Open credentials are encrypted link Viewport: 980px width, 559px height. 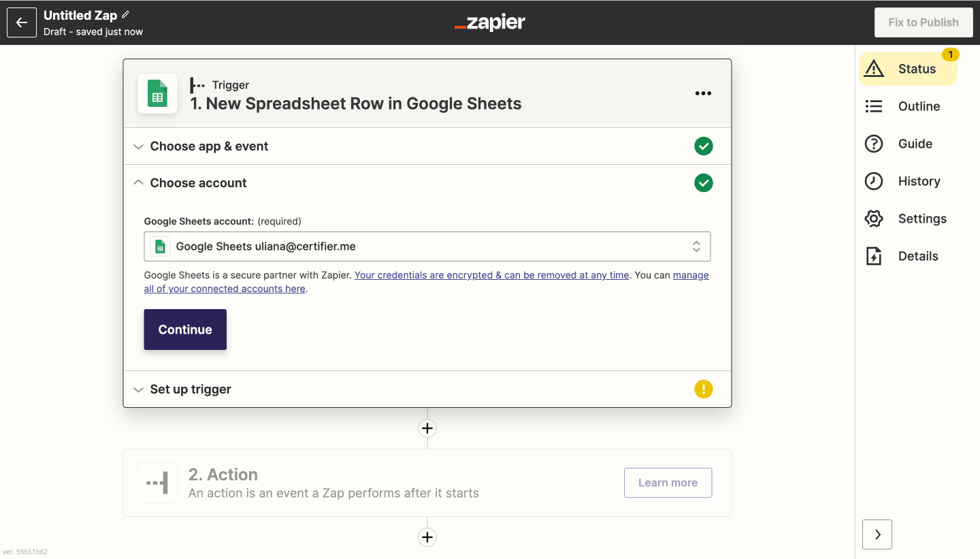pyautogui.click(x=491, y=275)
